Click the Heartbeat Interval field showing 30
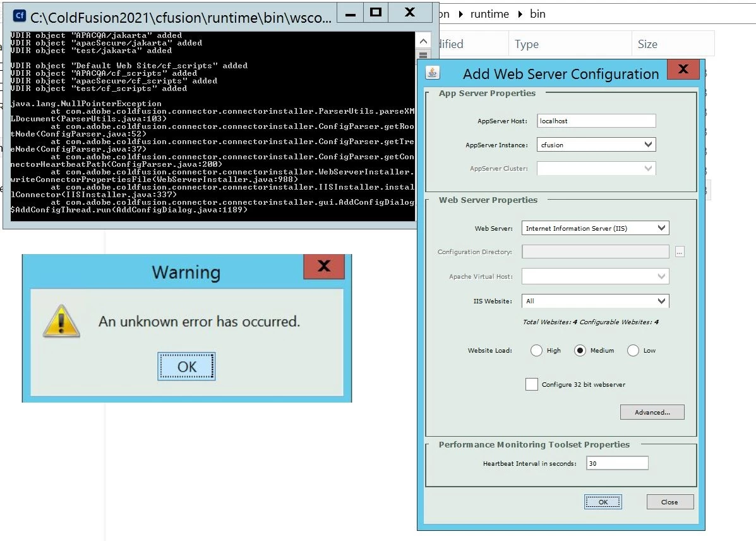This screenshot has width=756, height=541. tap(617, 463)
